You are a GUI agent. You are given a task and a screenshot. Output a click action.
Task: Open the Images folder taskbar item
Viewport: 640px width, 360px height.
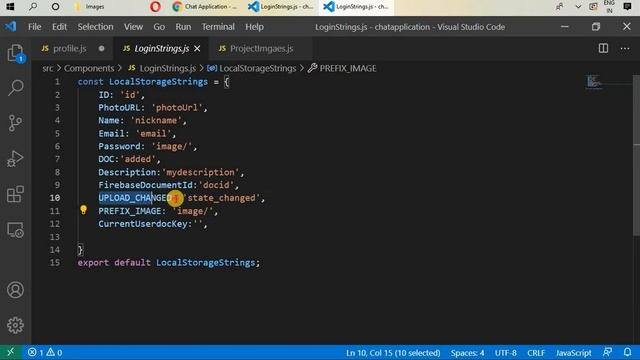[91, 7]
